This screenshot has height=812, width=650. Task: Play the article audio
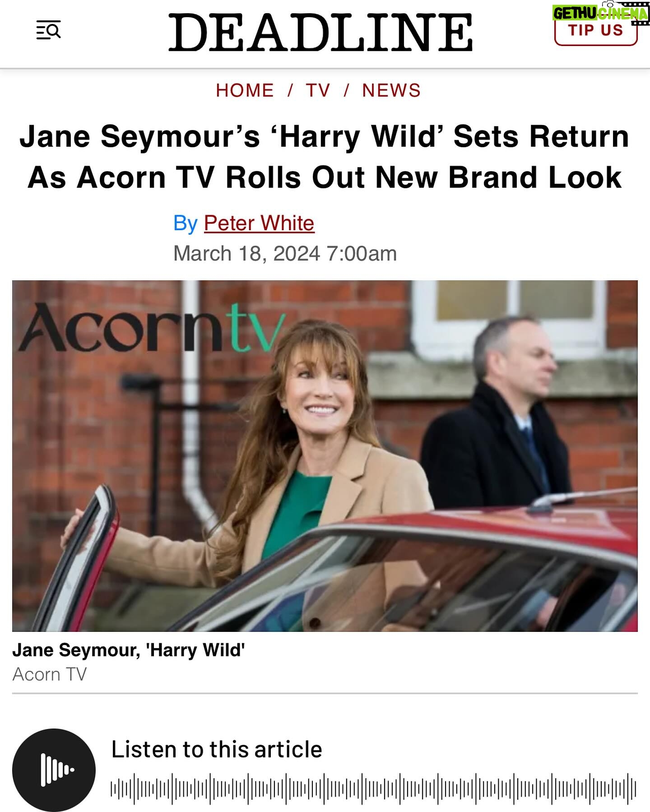tap(54, 770)
